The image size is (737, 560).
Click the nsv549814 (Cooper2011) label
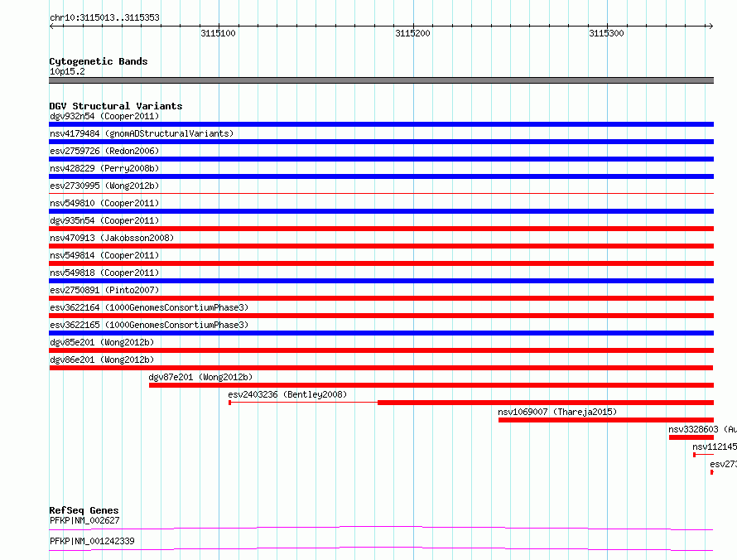[x=104, y=255]
